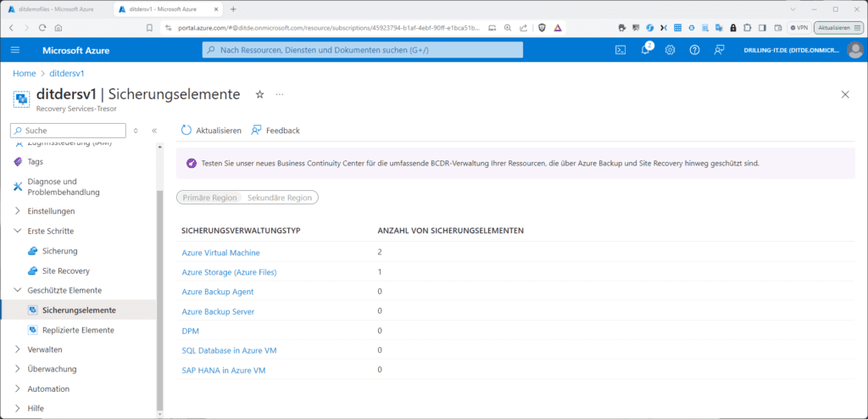
Task: Open SQL Database in Azure VM link
Action: [229, 350]
